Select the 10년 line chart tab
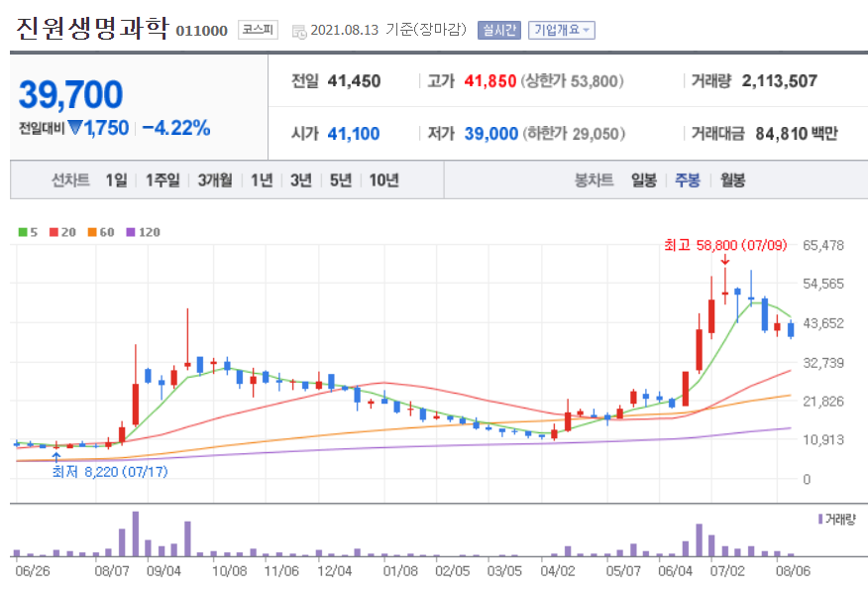The width and height of the screenshot is (868, 591). coord(383,180)
